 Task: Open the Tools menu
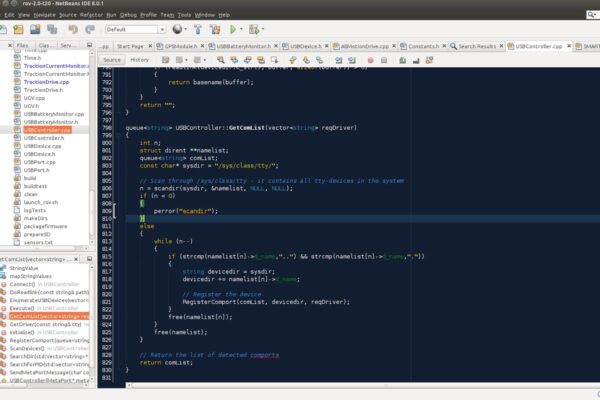[x=184, y=15]
